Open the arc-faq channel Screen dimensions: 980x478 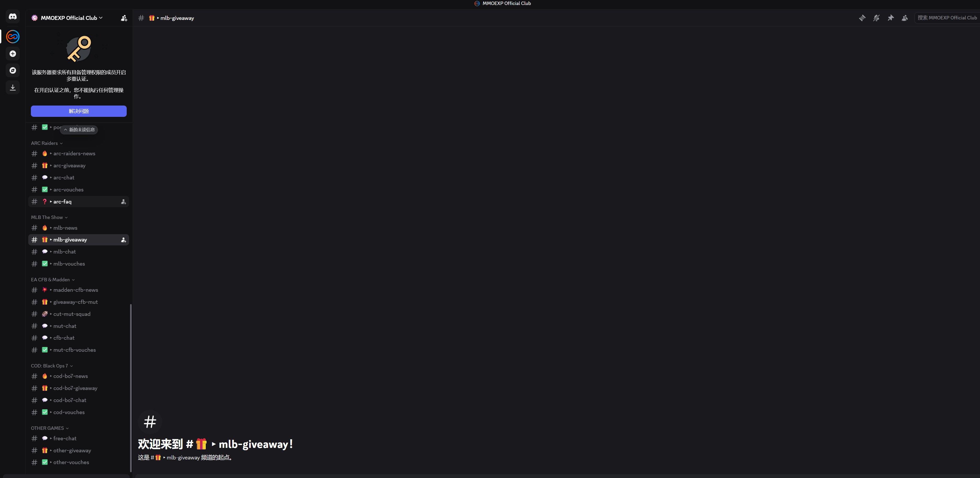coord(79,202)
